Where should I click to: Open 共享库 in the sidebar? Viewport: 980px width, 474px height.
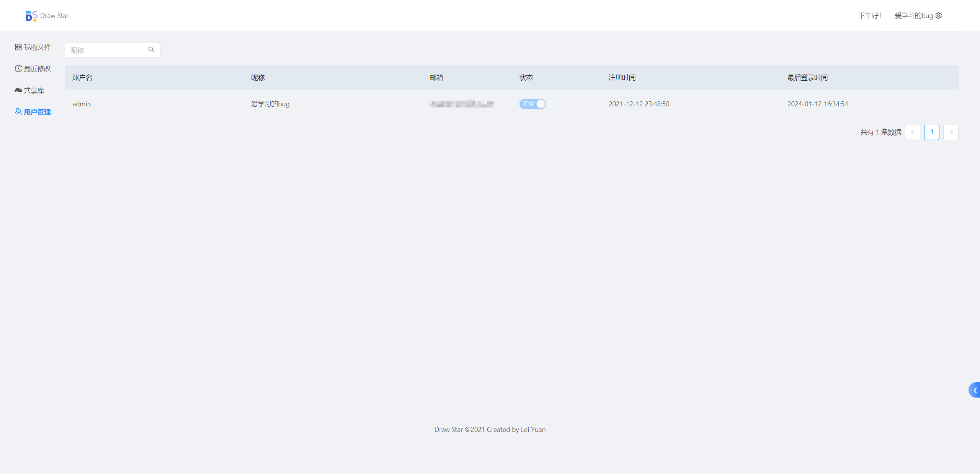29,90
